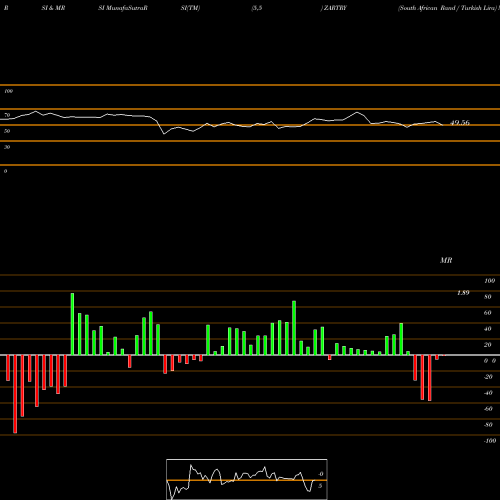Click the -80 label on MR axis

(x=488, y=425)
